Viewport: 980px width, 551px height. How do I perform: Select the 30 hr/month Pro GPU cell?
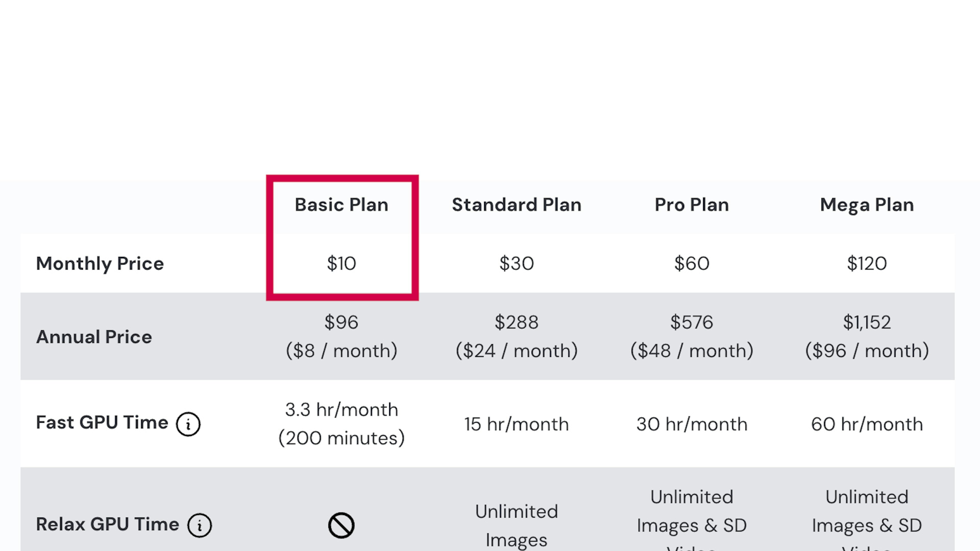[x=691, y=424]
